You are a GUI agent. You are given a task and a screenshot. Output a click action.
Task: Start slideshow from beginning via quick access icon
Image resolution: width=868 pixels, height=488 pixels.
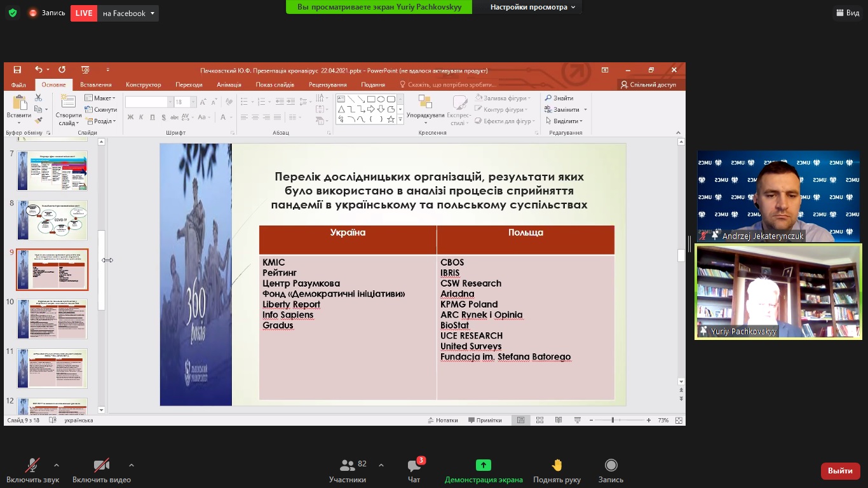coord(85,70)
